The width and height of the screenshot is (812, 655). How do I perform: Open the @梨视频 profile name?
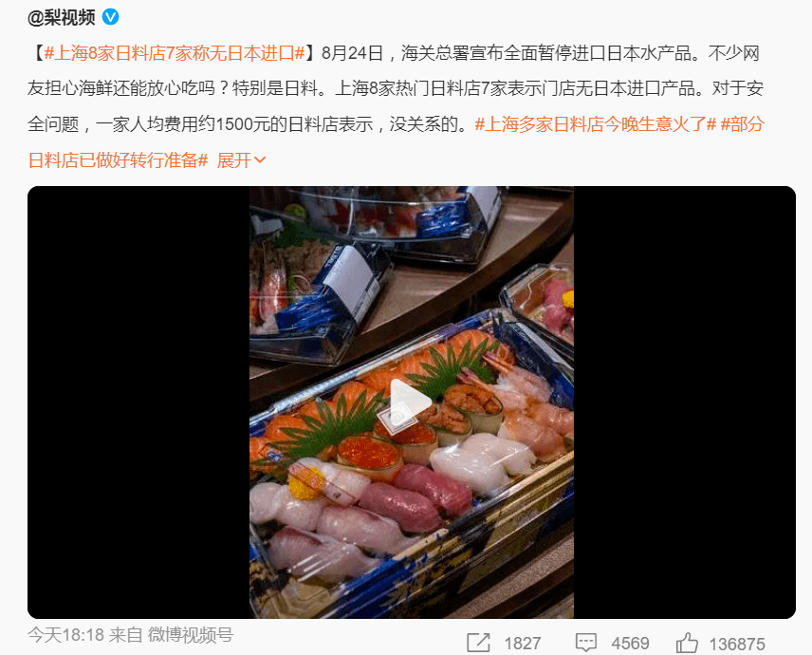point(62,17)
